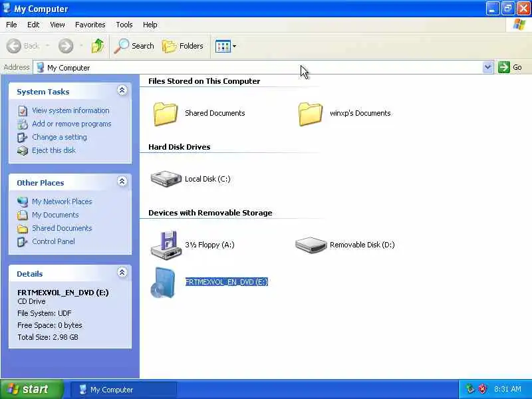532x399 pixels.
Task: Open Shared Documents link in Other Places
Action: click(x=62, y=228)
